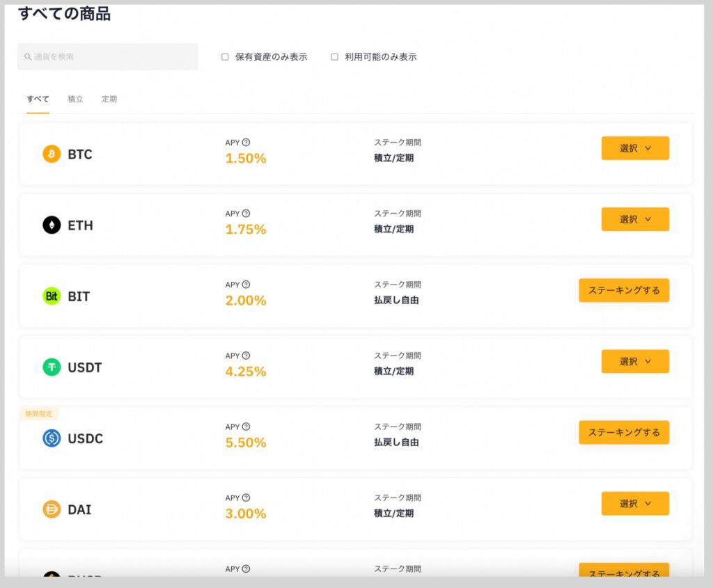Viewport: 713px width, 588px height.
Task: Click the ETH coin icon
Action: pos(51,225)
